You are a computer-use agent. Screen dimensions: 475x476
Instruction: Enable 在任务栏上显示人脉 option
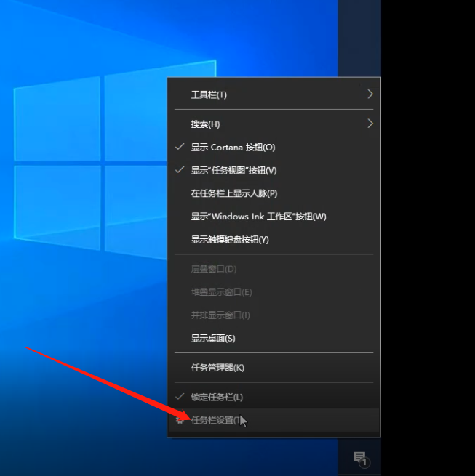tap(233, 193)
